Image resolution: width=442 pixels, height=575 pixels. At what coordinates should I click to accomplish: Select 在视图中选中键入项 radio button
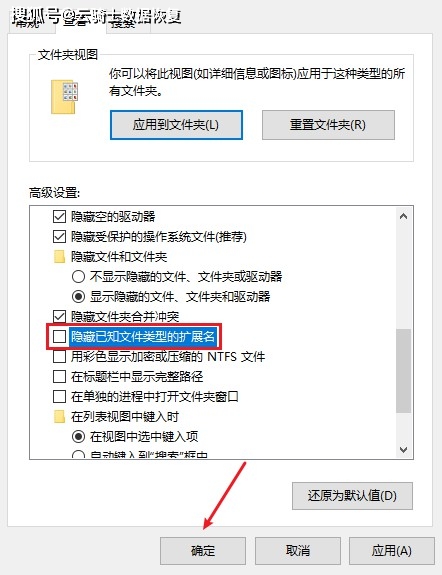pos(78,436)
